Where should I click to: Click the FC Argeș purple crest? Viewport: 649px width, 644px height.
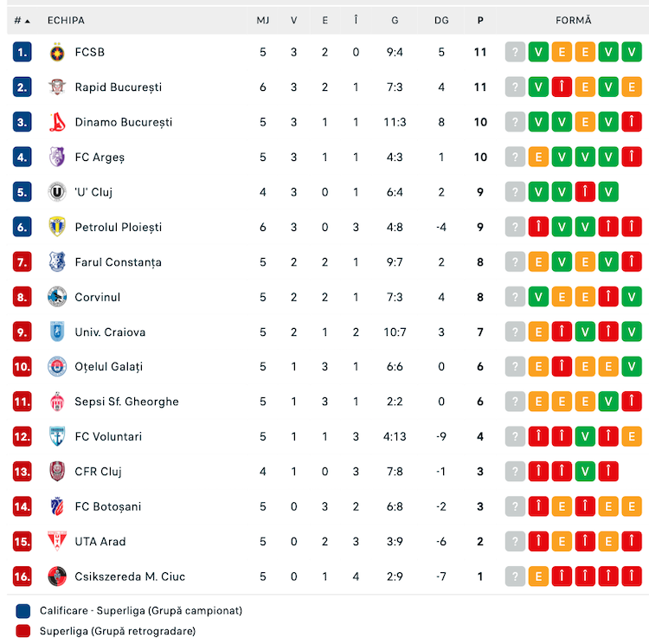[x=57, y=157]
